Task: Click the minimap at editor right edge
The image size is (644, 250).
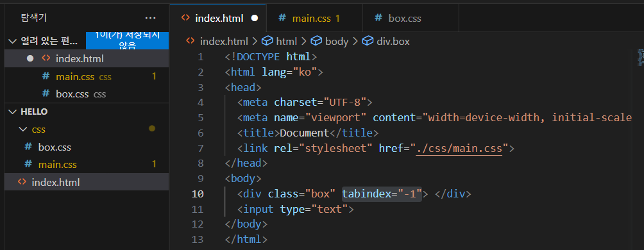Action: point(640,58)
